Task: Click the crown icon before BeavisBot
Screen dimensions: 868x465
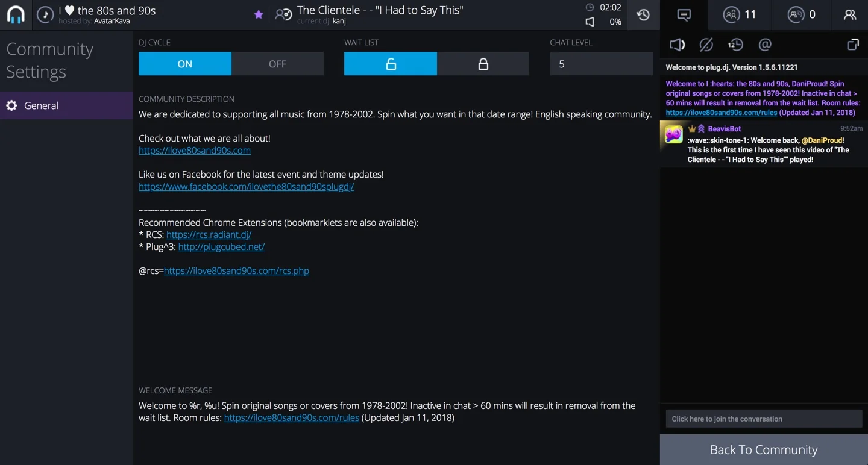Action: (692, 129)
